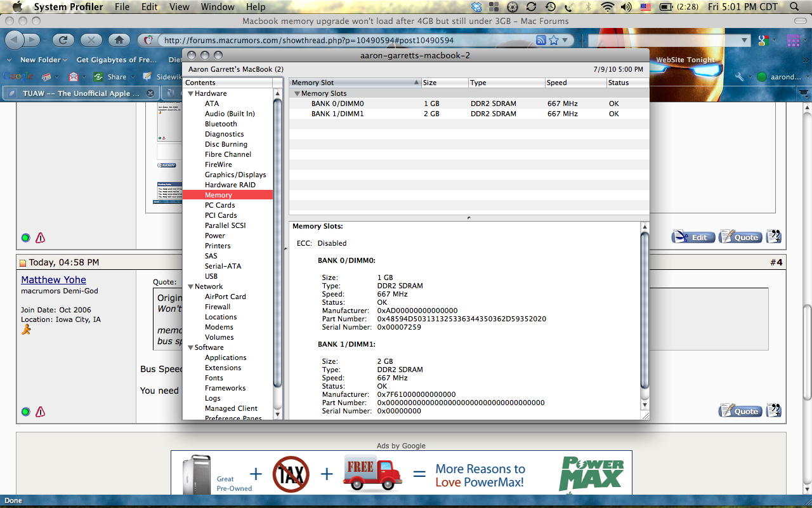Image resolution: width=812 pixels, height=508 pixels.
Task: Go to the browser Home button
Action: [x=119, y=39]
